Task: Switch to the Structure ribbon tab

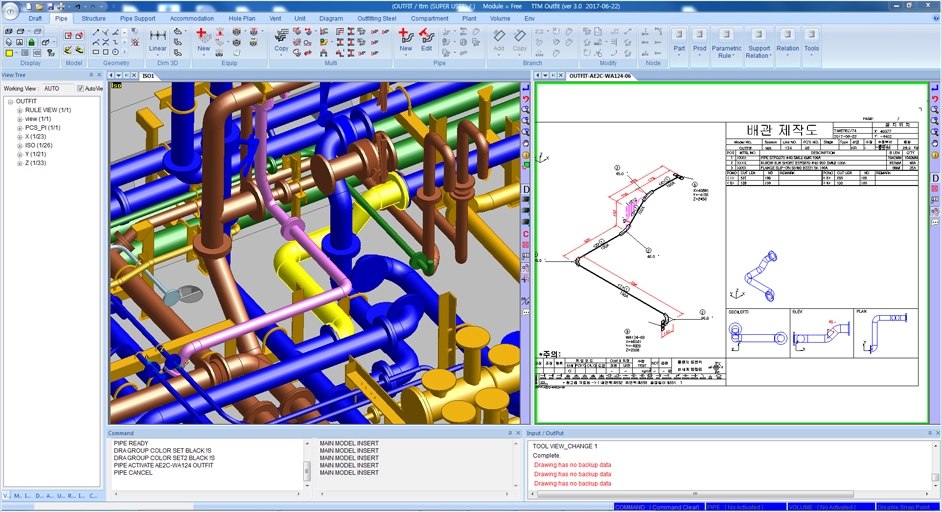Action: tap(93, 18)
